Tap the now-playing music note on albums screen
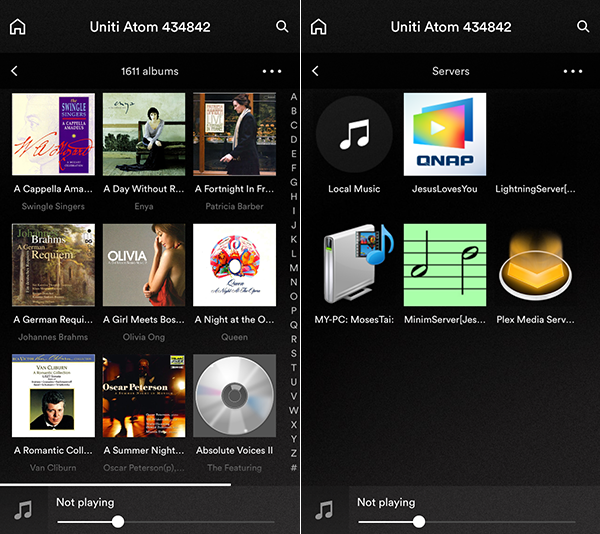Viewport: 600px width, 534px height. (23, 510)
